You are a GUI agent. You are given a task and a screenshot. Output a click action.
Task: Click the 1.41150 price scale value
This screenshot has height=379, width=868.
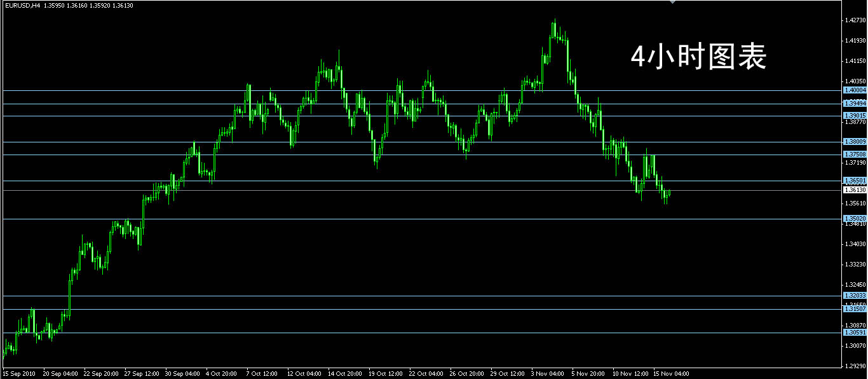pyautogui.click(x=855, y=61)
